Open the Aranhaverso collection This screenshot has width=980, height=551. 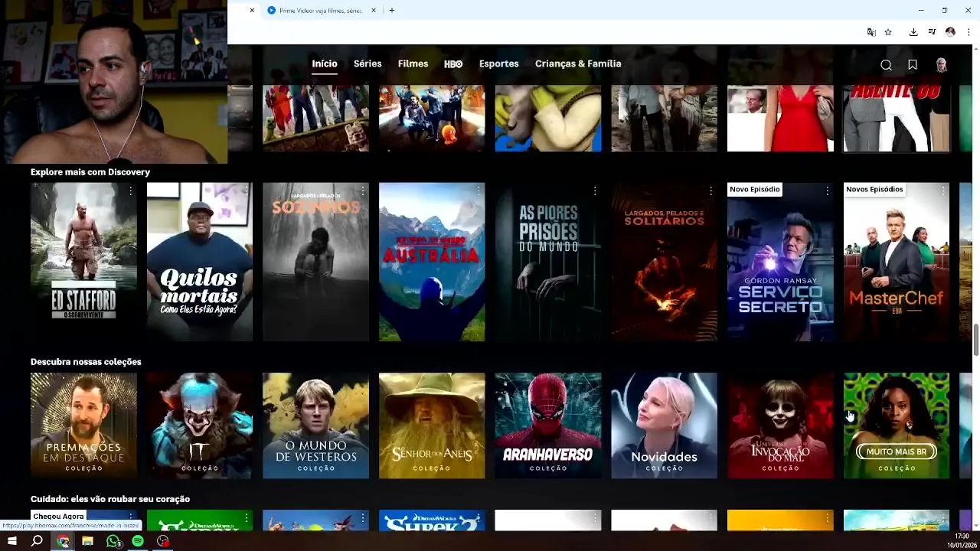tap(548, 425)
